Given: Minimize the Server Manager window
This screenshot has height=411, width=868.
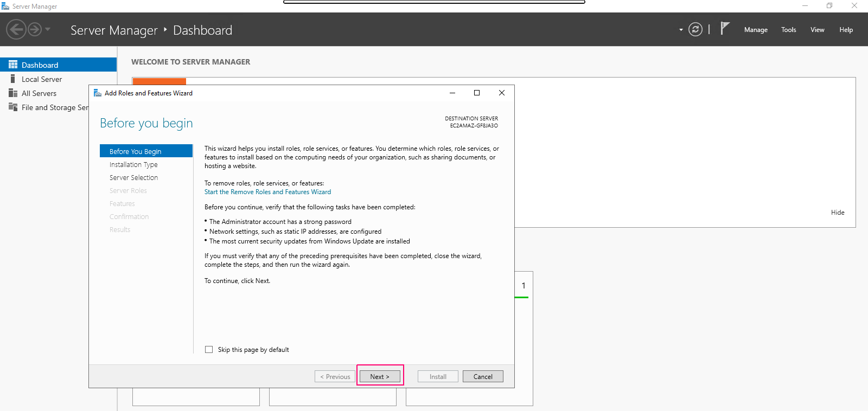Looking at the screenshot, I should coord(805,6).
